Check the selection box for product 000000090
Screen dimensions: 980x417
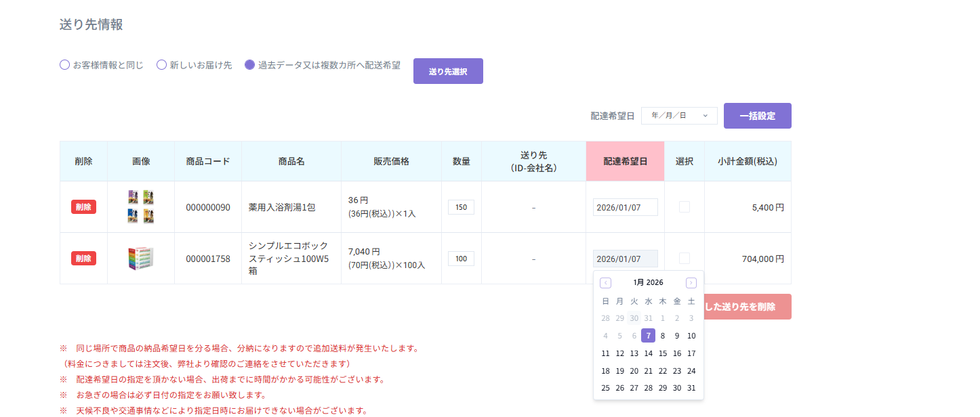coord(685,207)
